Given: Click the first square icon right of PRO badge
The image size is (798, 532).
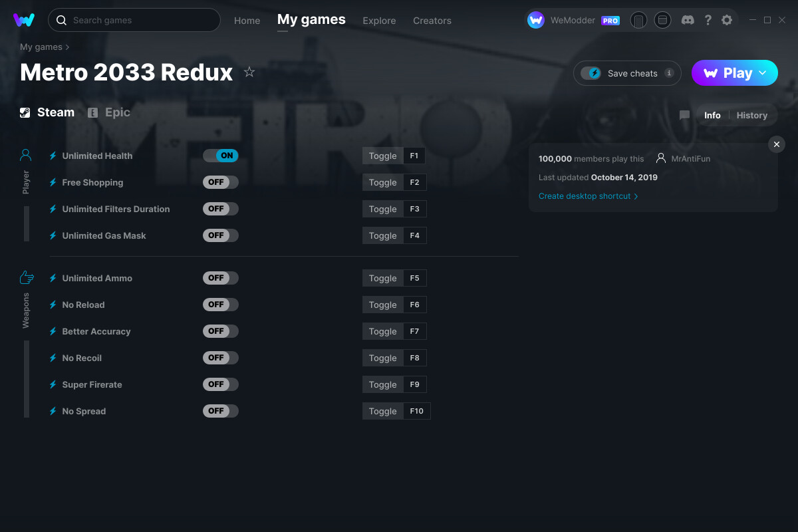Looking at the screenshot, I should [x=638, y=20].
